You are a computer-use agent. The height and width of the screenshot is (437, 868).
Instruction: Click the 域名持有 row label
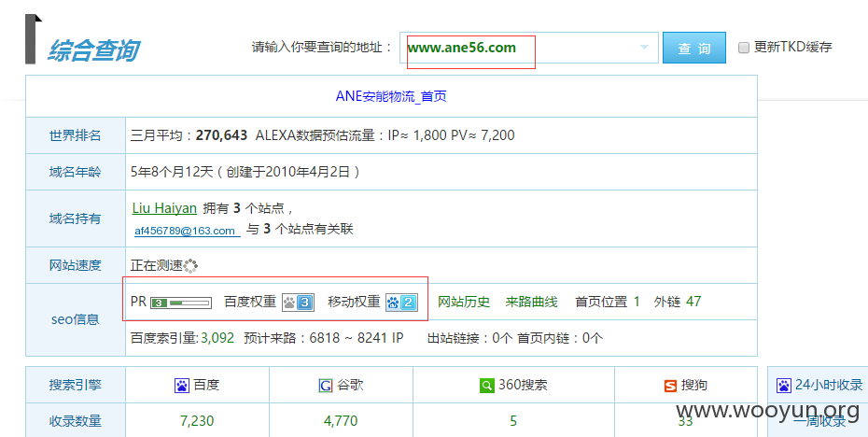(x=76, y=218)
